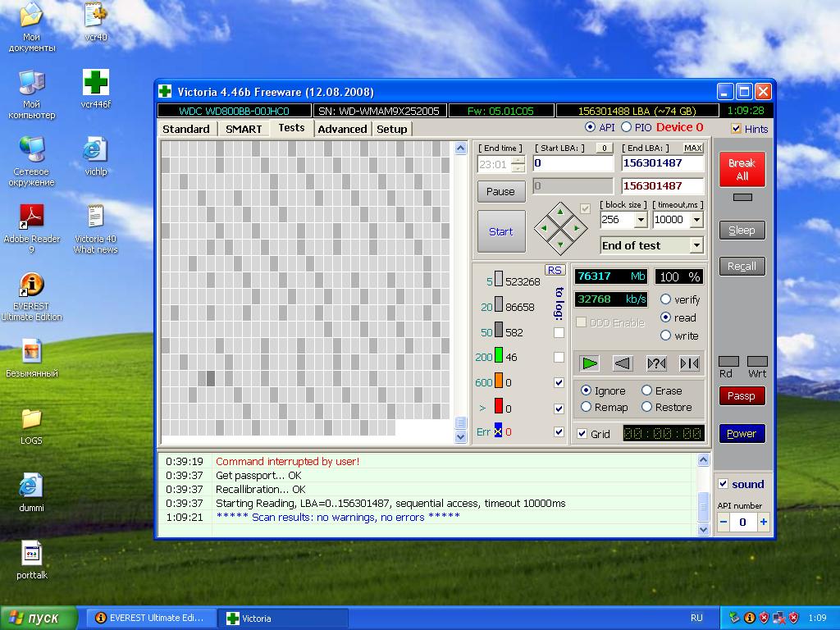Click the green 200 ms color swatch
The image size is (840, 630).
[498, 355]
